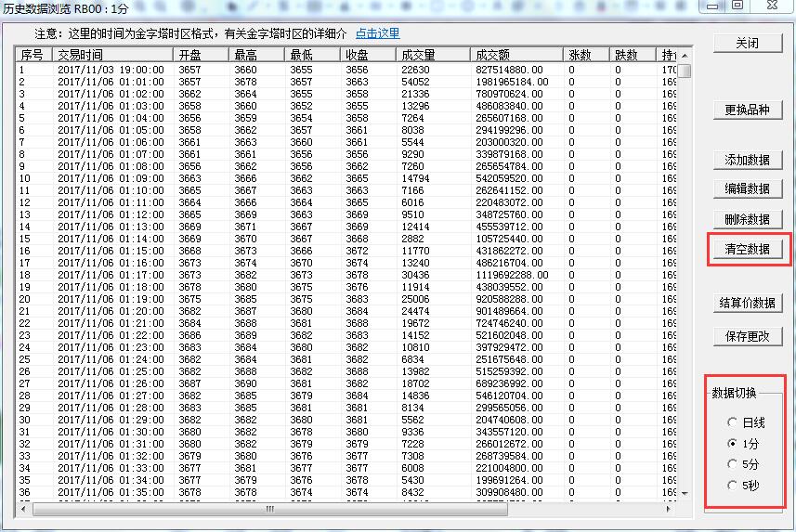Click the 更换品种 button
Image resolution: width=796 pixels, height=532 pixels.
pos(747,110)
